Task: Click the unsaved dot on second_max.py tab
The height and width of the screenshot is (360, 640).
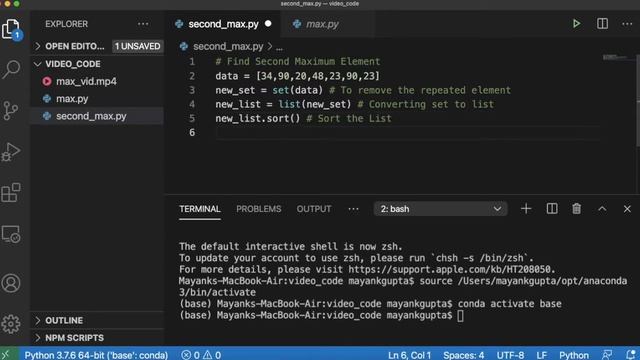Action: click(268, 24)
